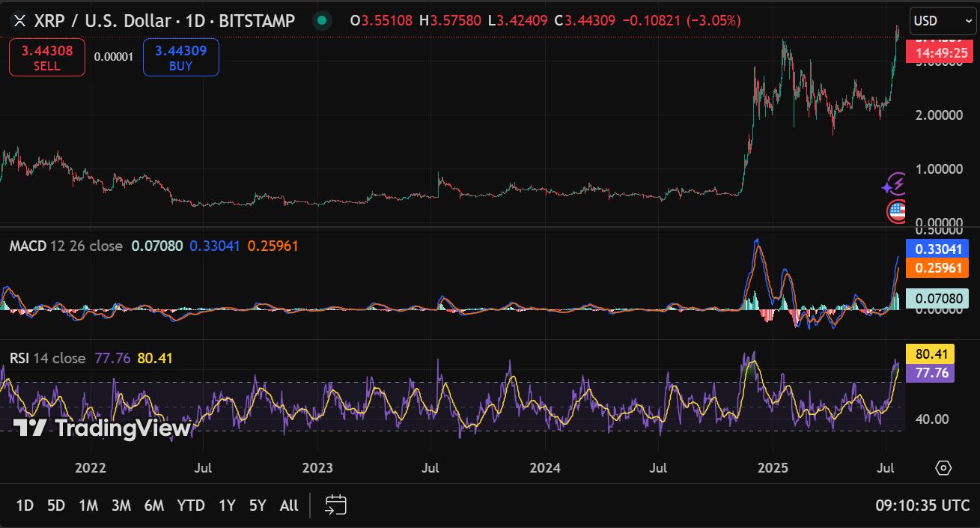The image size is (980, 528).
Task: Click the 09:10:35 UTC timezone button
Action: pyautogui.click(x=922, y=506)
